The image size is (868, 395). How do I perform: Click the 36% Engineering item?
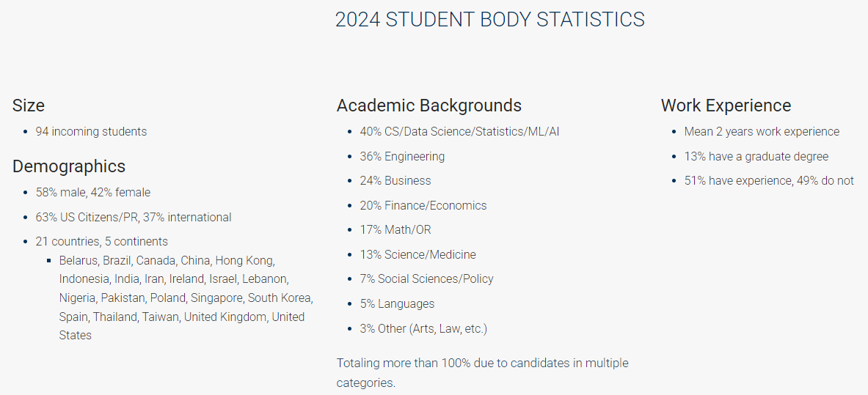(x=402, y=157)
